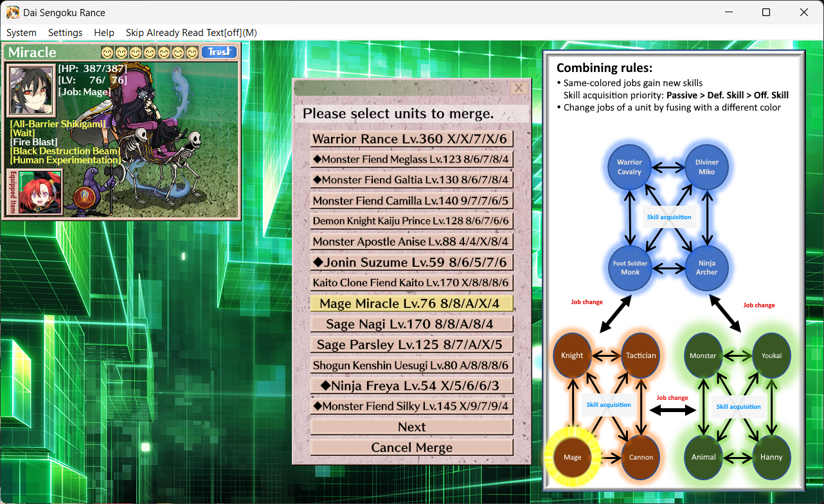This screenshot has height=504, width=824.
Task: Select Sage Parsley Lv.125 unit
Action: tap(411, 345)
